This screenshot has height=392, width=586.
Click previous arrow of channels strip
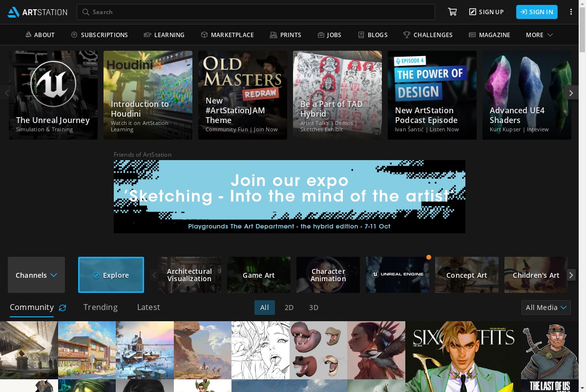click(x=154, y=275)
